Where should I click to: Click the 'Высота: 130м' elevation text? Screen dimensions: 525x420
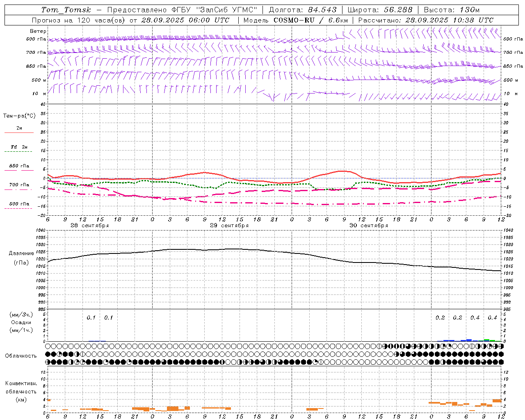click(452, 10)
